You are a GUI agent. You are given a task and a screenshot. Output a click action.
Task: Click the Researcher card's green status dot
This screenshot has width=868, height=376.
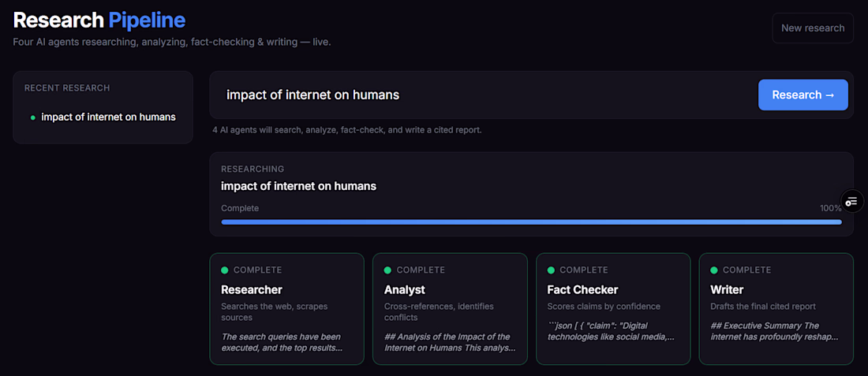pyautogui.click(x=225, y=270)
